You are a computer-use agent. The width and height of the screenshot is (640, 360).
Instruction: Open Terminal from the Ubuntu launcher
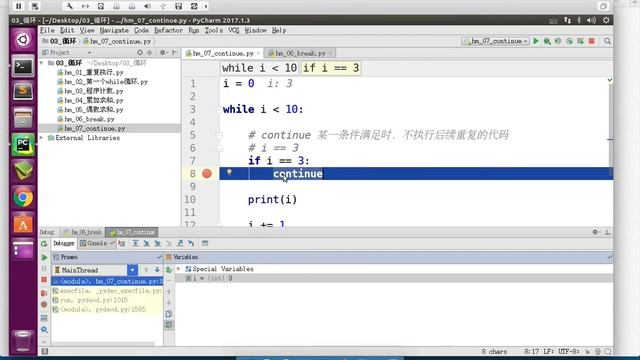click(x=23, y=66)
